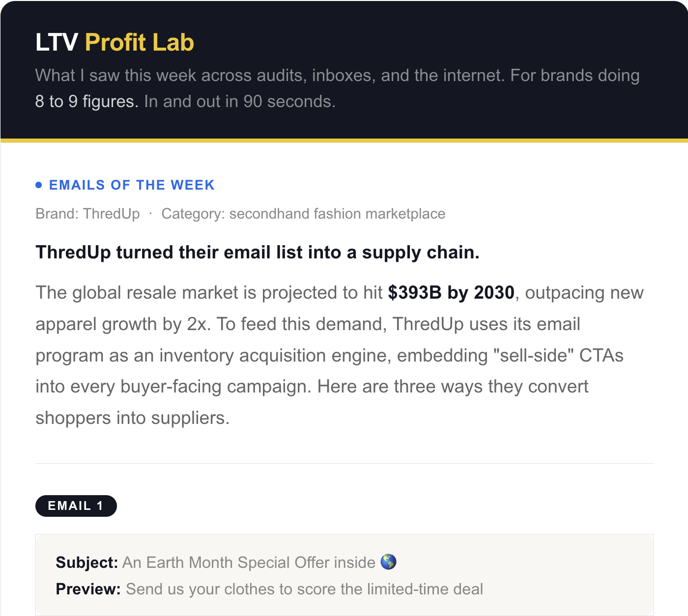
Task: Select the EMAIL 1 badge
Action: pyautogui.click(x=76, y=506)
